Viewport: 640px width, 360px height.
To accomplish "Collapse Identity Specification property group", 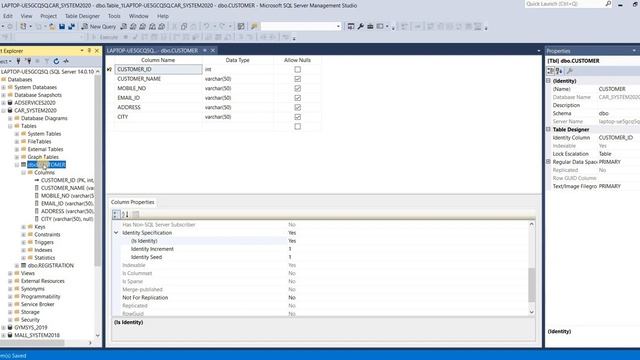I will (x=116, y=233).
